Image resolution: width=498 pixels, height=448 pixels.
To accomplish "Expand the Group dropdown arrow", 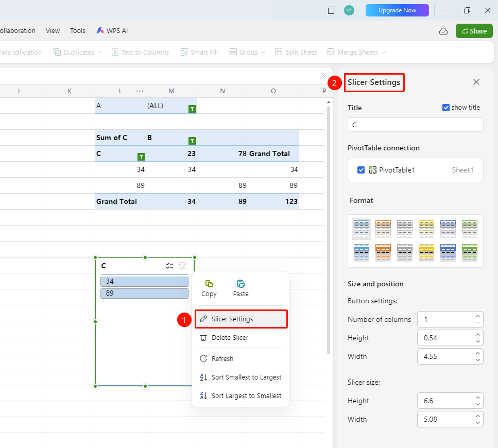I will point(263,52).
